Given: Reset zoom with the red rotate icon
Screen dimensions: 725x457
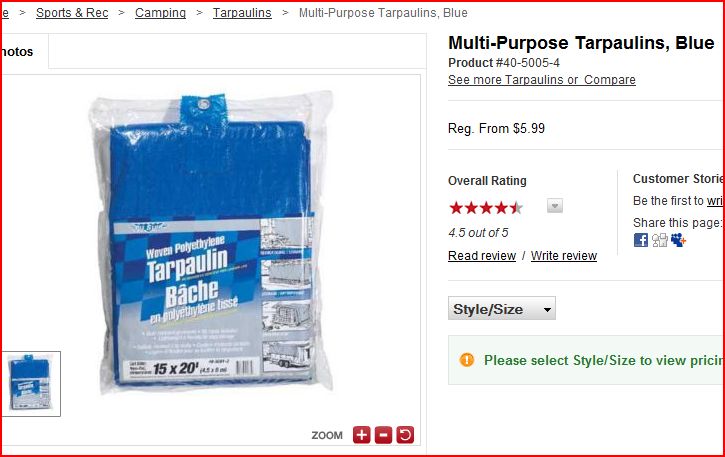Looking at the screenshot, I should 405,435.
